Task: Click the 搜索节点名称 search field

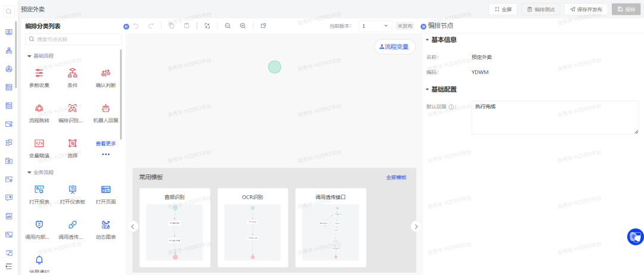Action: [x=73, y=39]
